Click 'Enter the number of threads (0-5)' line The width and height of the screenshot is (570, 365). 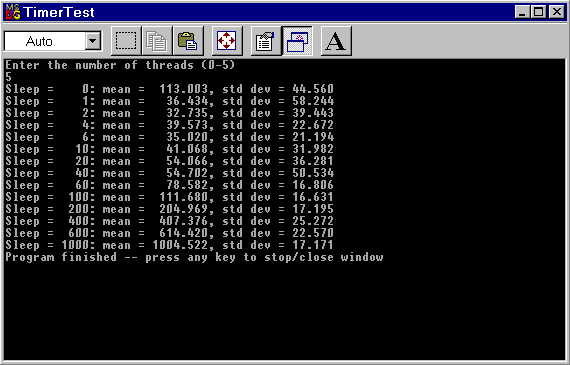120,65
